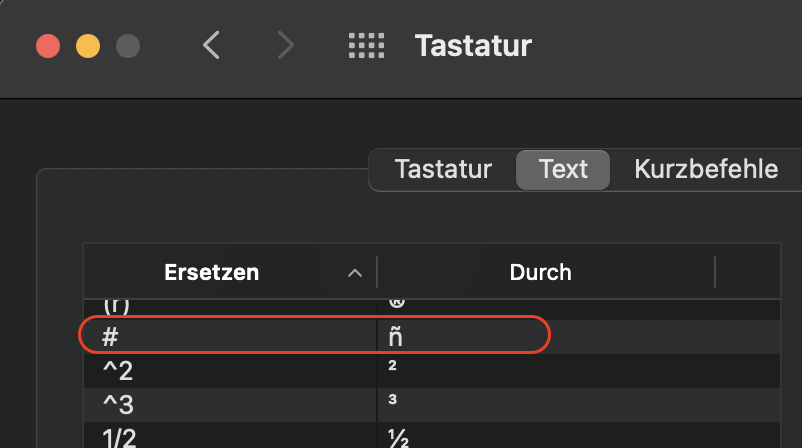Viewport: 802px width, 448px height.
Task: Click the ñ replacement value
Action: 395,337
